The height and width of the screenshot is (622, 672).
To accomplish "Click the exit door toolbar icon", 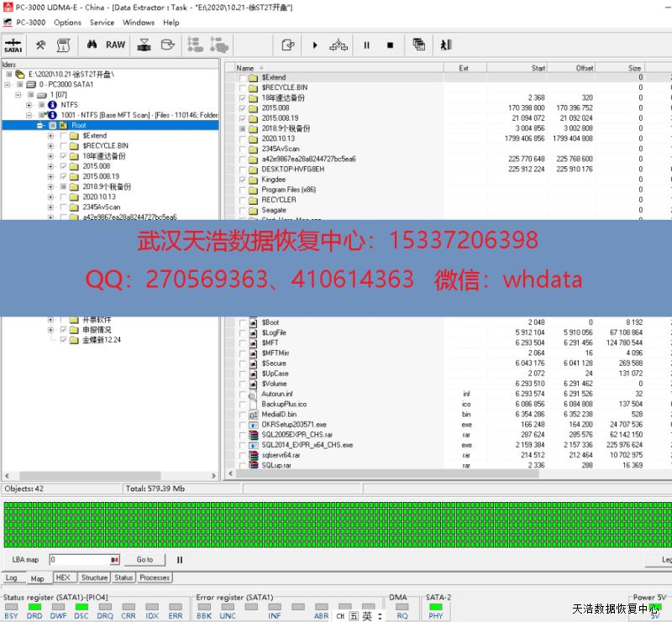I will [446, 44].
